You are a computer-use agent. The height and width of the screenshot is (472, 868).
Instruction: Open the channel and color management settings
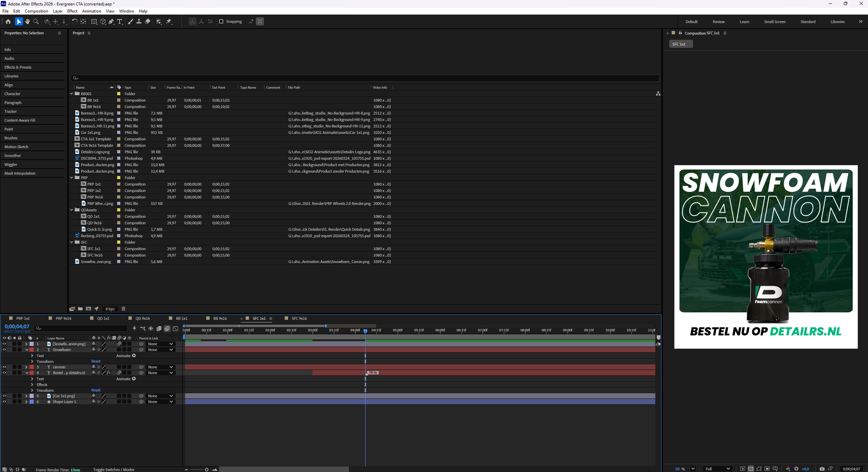click(788, 469)
